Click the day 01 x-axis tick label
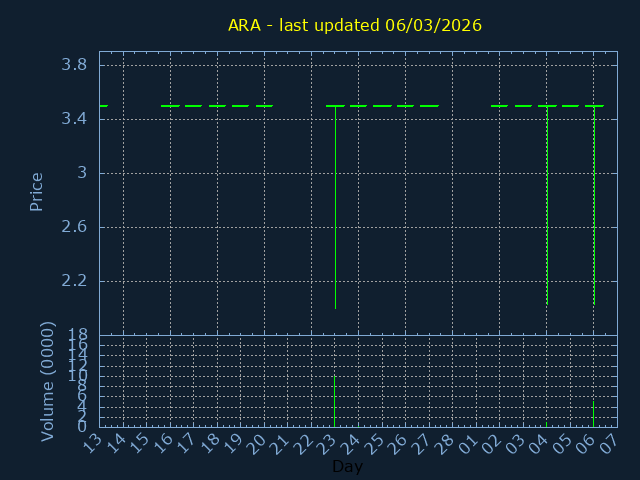This screenshot has height=480, width=640. click(469, 443)
